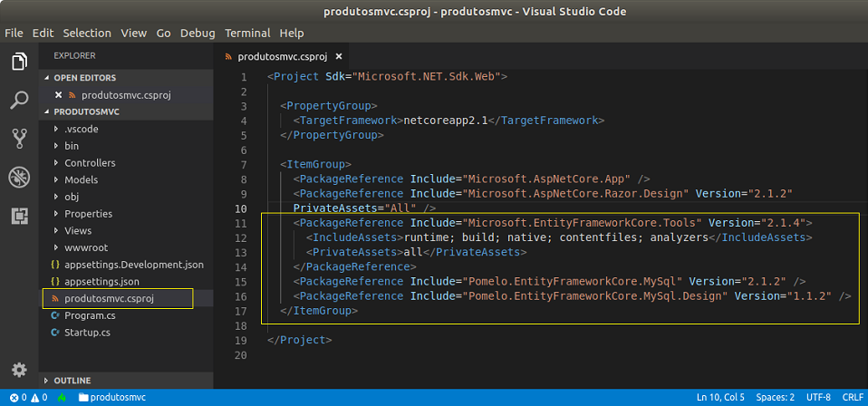Click "Pomelo.EntityFrameworkCore.MySql.Design" on line 16
This screenshot has height=406, width=868.
pos(594,296)
